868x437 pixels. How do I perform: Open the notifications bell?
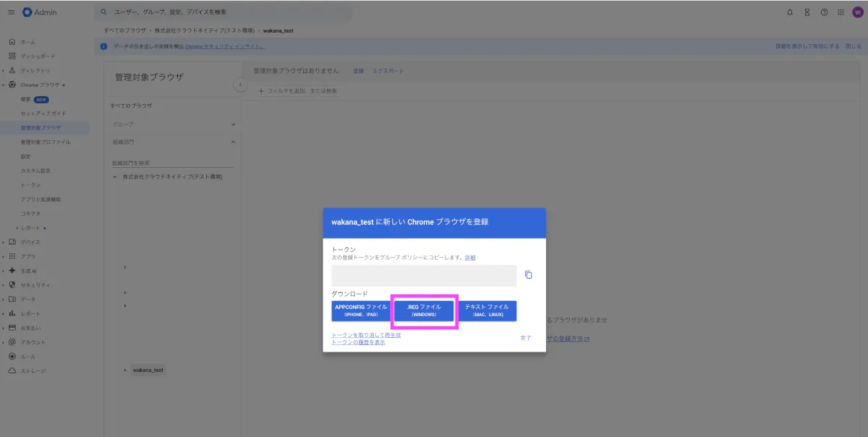[x=789, y=12]
